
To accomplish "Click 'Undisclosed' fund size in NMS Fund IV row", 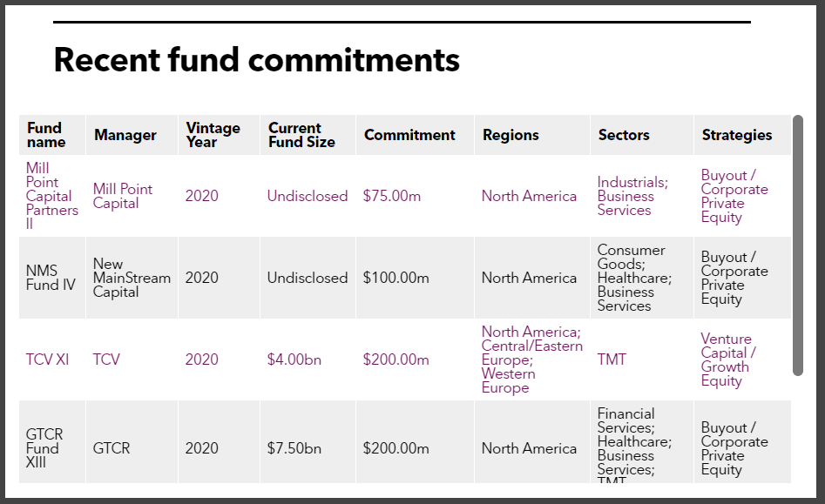I will (308, 278).
